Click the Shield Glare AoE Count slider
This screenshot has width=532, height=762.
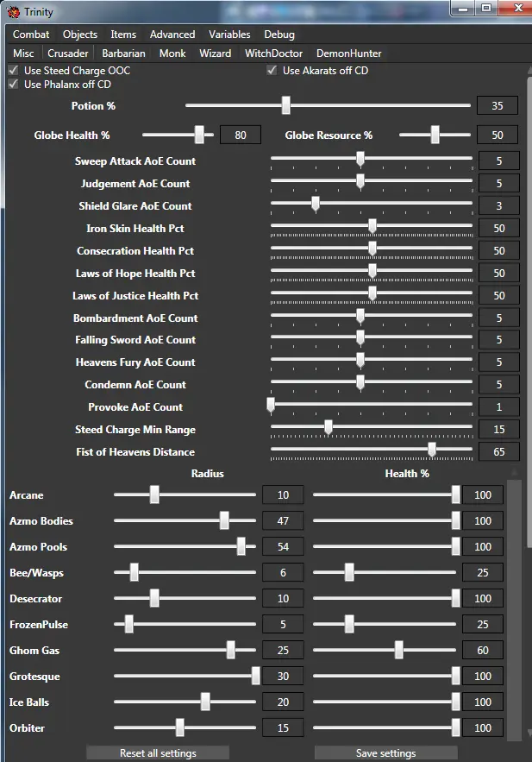[371, 206]
